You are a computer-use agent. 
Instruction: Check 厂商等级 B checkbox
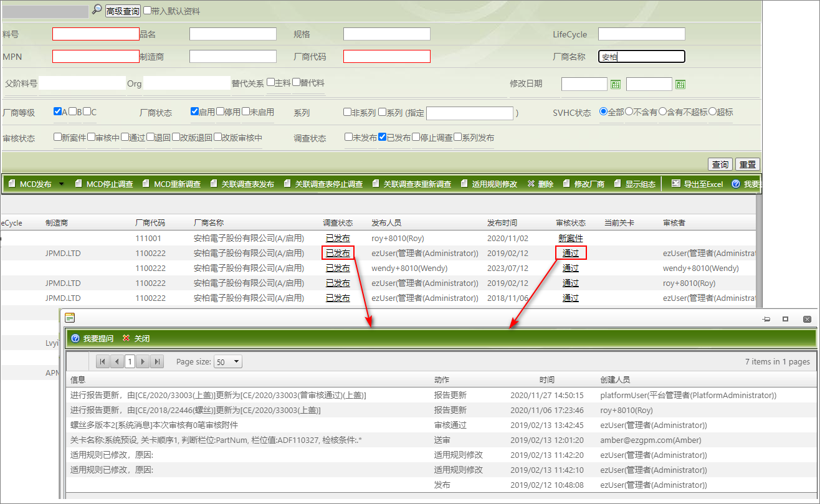point(72,112)
